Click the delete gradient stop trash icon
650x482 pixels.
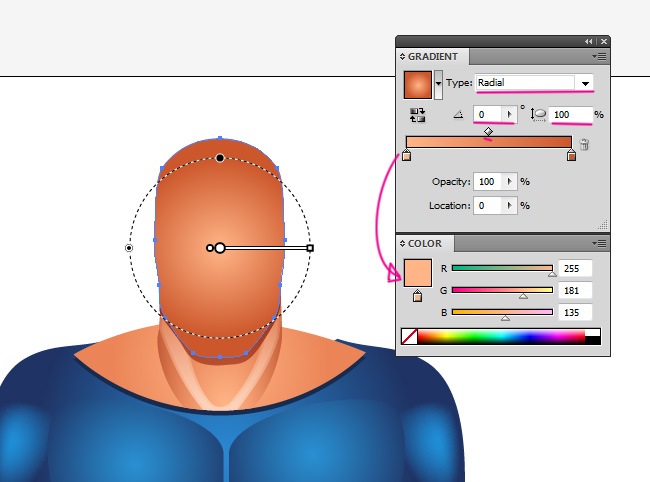(x=584, y=145)
